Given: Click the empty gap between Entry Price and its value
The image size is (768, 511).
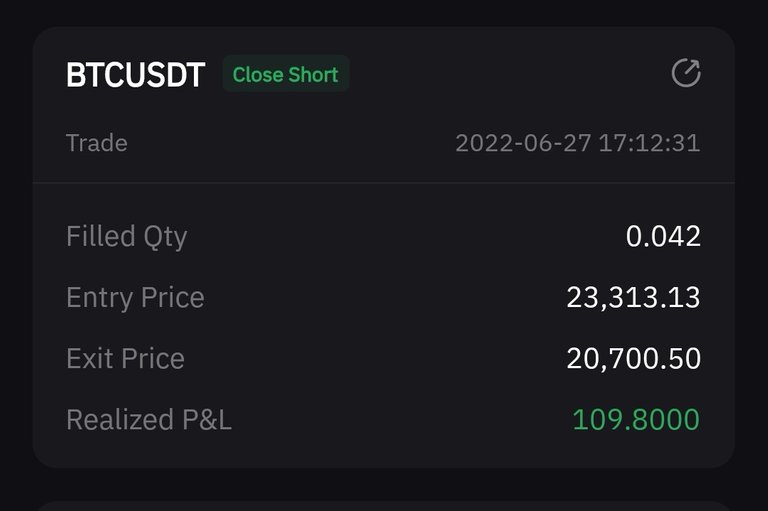Looking at the screenshot, I should pyautogui.click(x=385, y=297).
